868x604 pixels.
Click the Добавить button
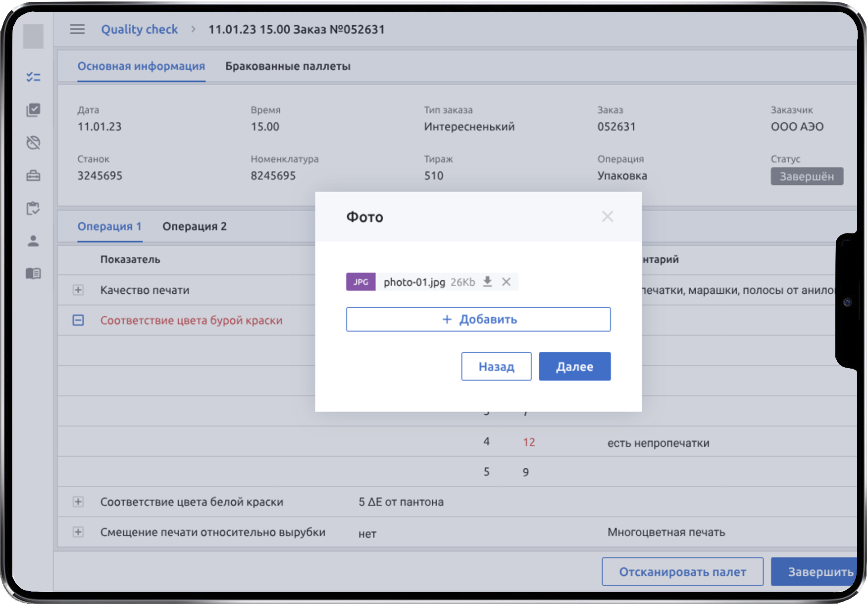pyautogui.click(x=478, y=319)
